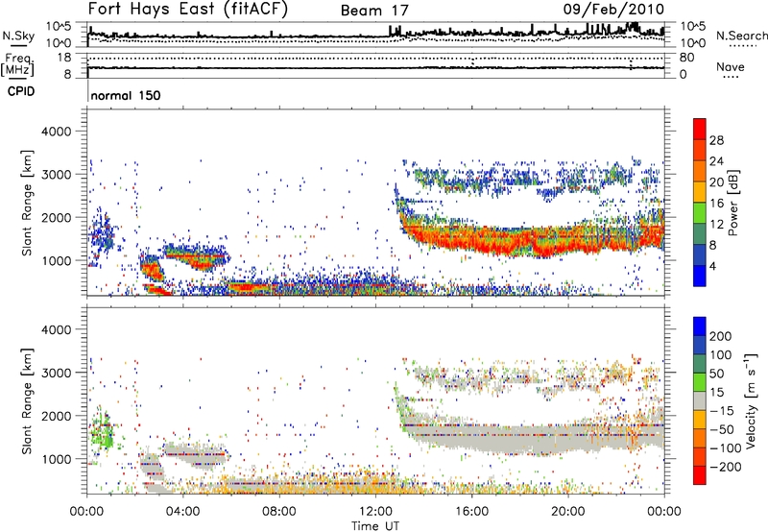Screen dimensions: 768x532
Task: Click the blue top segment of Velocity colorbar
Action: click(x=700, y=326)
